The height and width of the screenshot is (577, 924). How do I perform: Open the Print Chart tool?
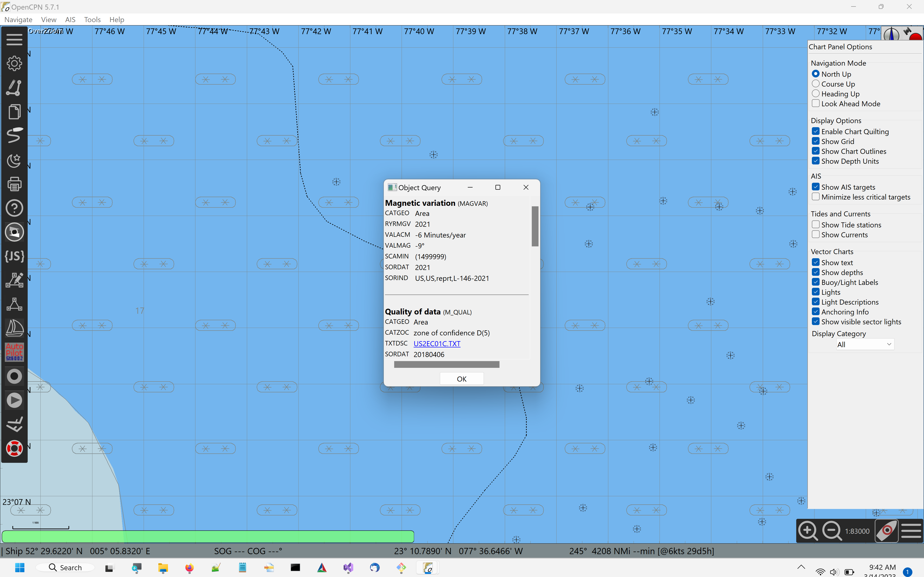click(x=14, y=184)
